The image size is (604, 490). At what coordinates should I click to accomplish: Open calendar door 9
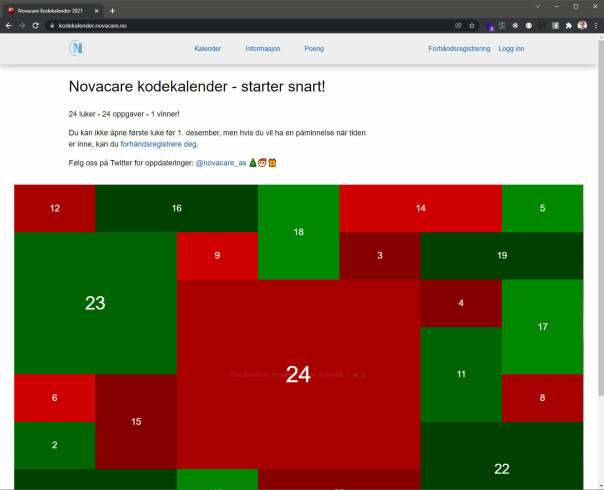click(217, 255)
